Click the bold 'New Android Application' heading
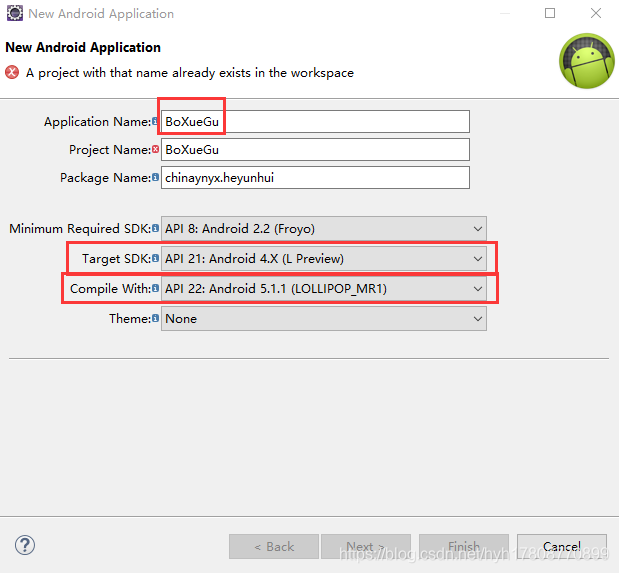Screen dimensions: 619x573 [83, 47]
